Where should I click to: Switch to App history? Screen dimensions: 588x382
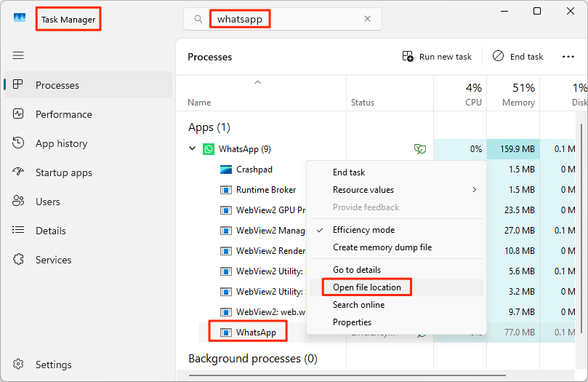[88, 143]
